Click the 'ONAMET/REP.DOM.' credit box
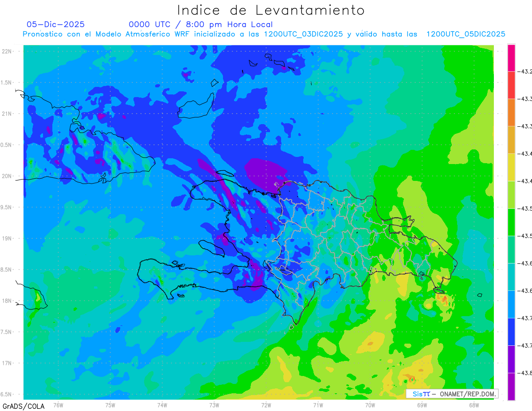 (452, 394)
